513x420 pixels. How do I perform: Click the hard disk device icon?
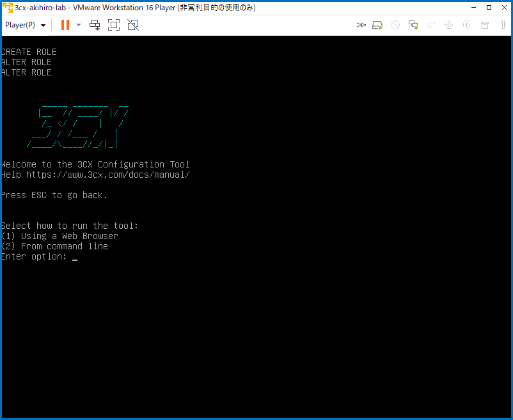[377, 25]
